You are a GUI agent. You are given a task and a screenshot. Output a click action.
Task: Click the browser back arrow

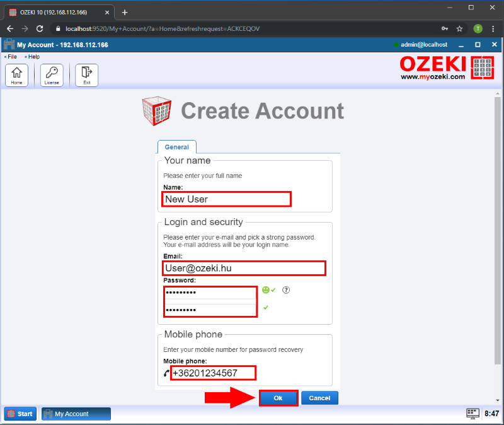pyautogui.click(x=10, y=28)
